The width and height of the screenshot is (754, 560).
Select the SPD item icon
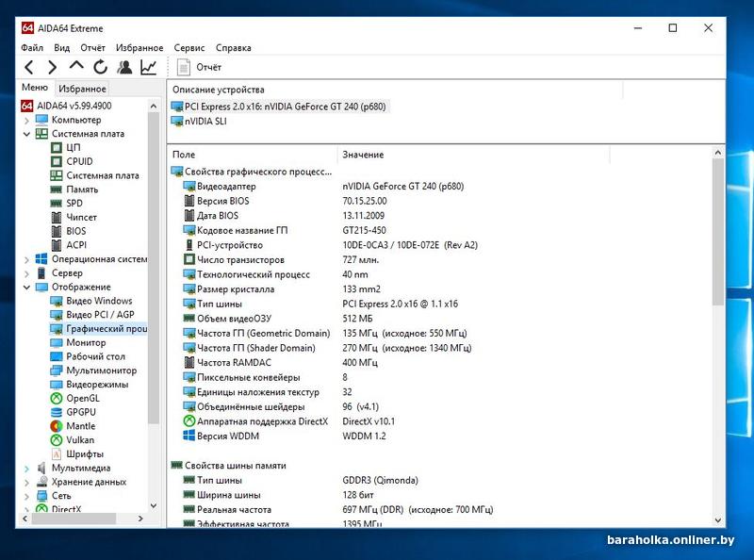[57, 204]
